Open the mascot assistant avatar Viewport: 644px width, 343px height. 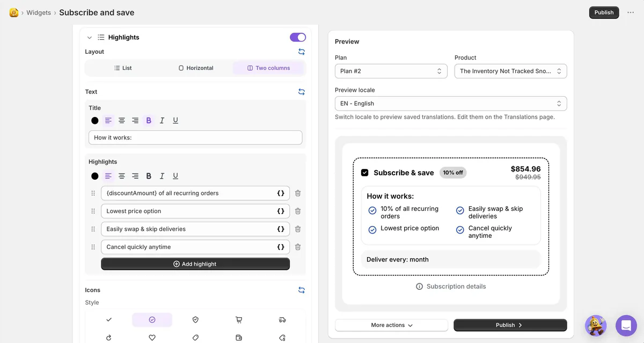click(596, 325)
